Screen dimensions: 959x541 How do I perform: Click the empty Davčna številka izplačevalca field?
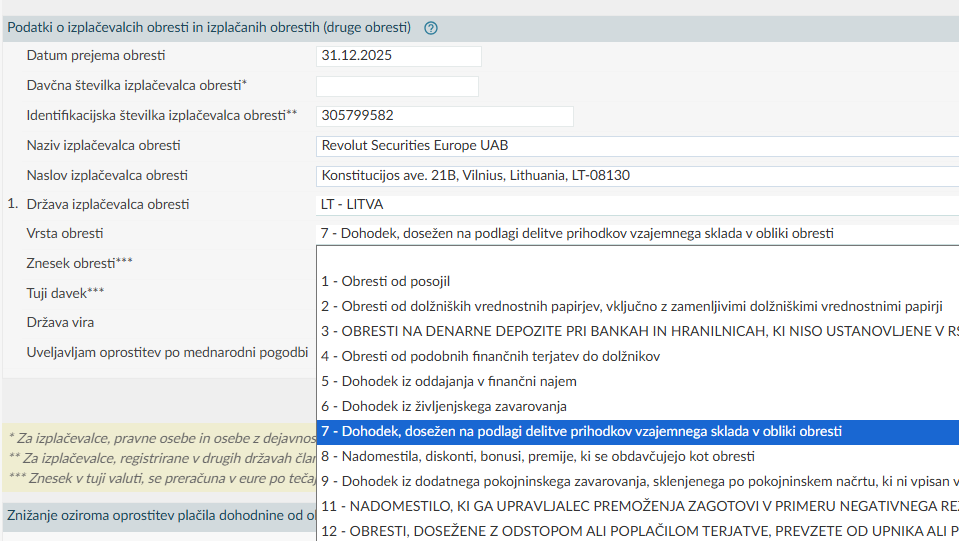pos(397,86)
